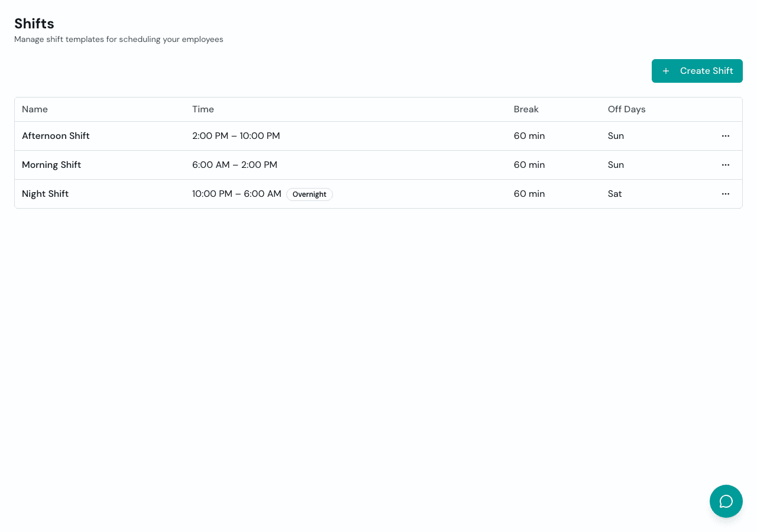
Task: Open the actions menu for Afternoon Shift
Action: pos(726,136)
